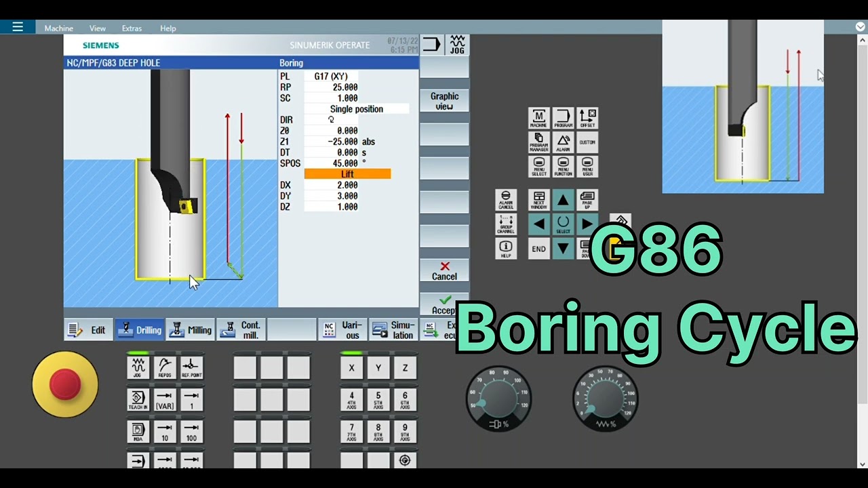Click the OFFSET key on panel

(587, 118)
